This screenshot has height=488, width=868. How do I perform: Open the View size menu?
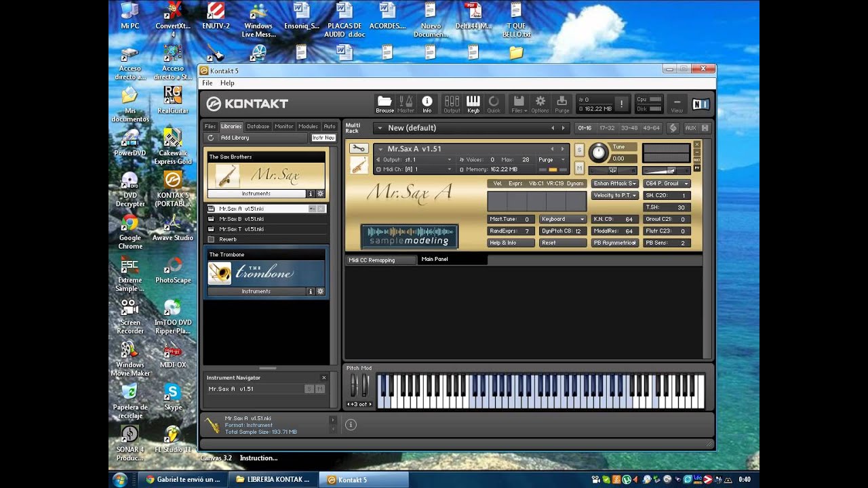(677, 104)
